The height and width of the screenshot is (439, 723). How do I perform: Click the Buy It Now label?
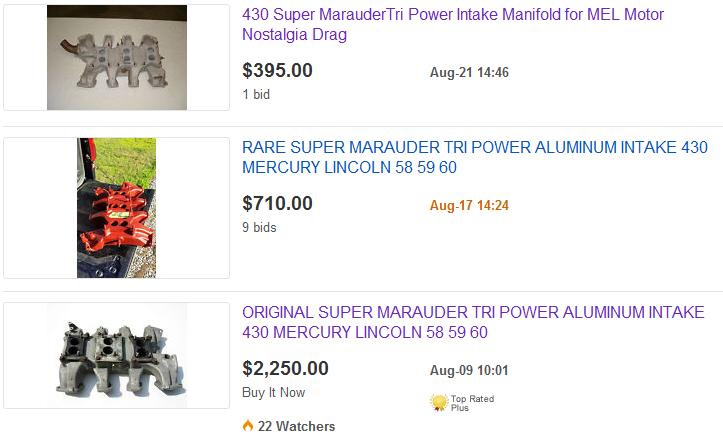click(273, 392)
